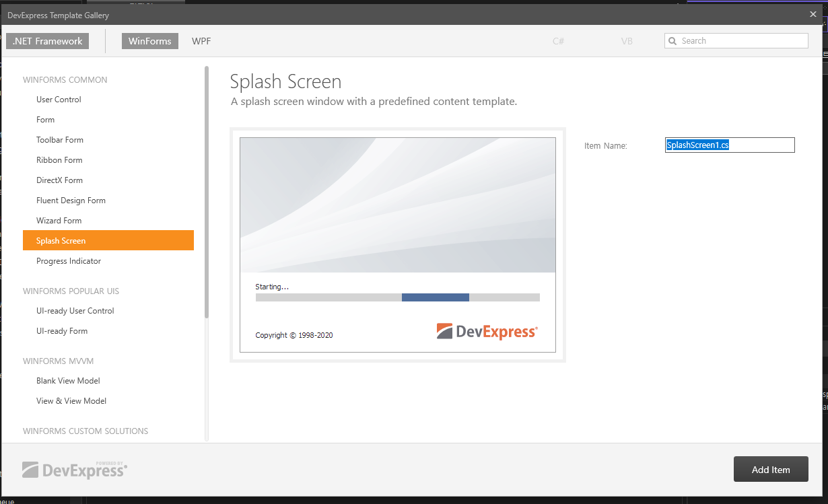This screenshot has width=828, height=504.
Task: Select the .NET Framework platform button
Action: pyautogui.click(x=47, y=41)
